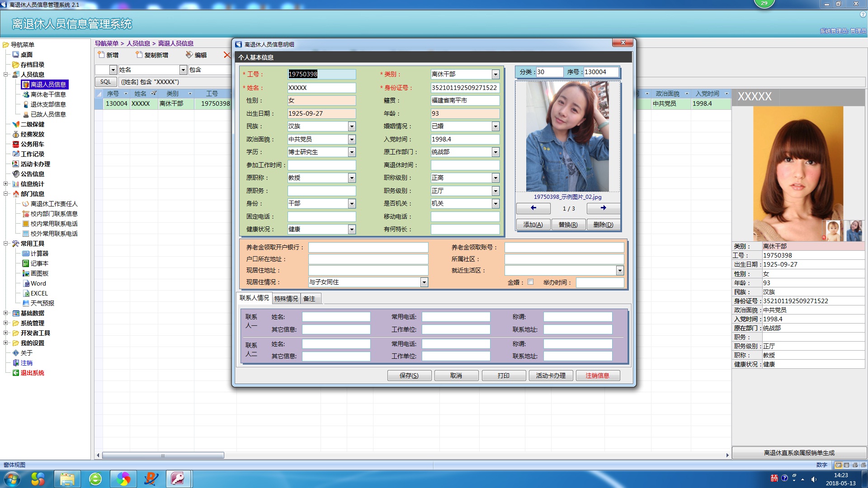The image size is (868, 488).
Task: Select the baby thumbnail in side panel
Action: coord(832,230)
